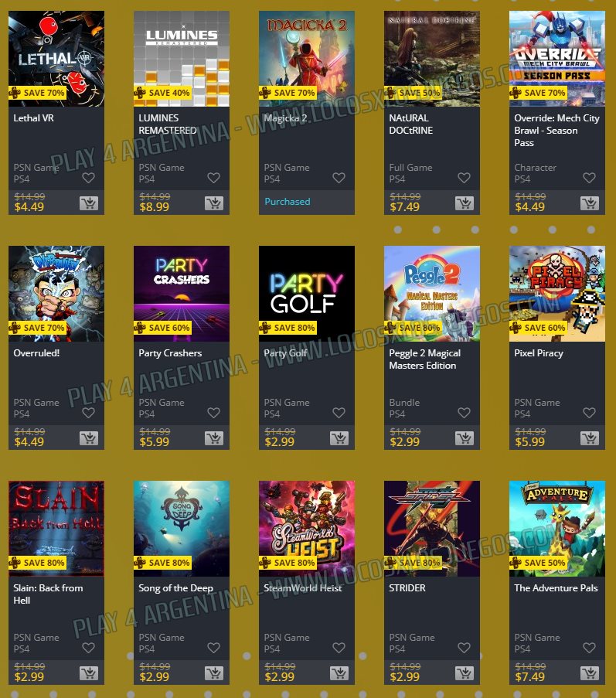Add NAtURAL DOCtRINE to cart
The height and width of the screenshot is (698, 616).
465,203
